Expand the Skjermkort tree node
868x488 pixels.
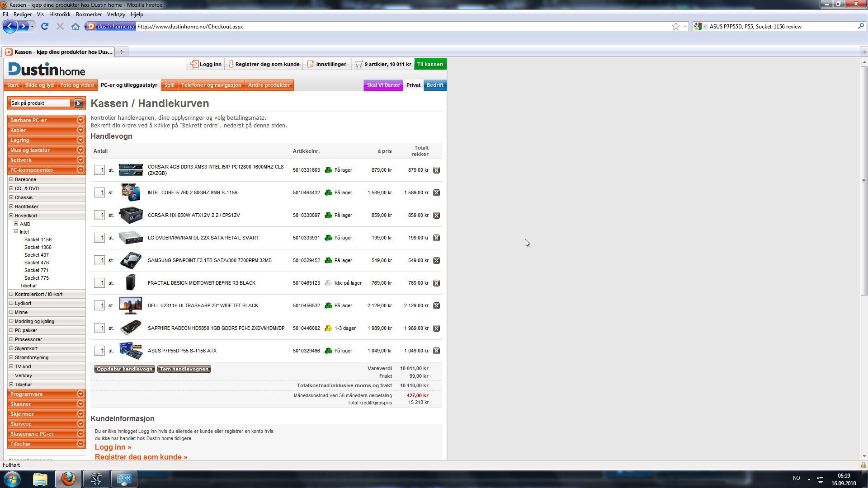pyautogui.click(x=11, y=348)
